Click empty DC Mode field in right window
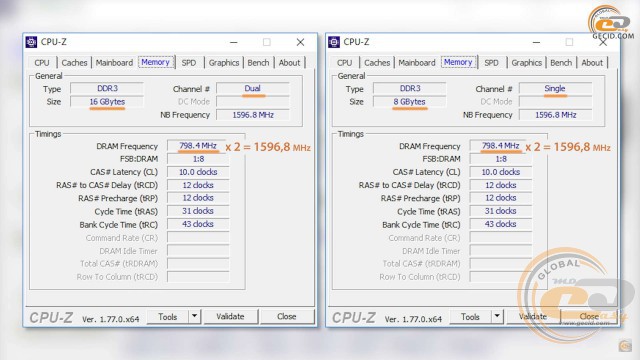640x360 pixels. [555, 102]
